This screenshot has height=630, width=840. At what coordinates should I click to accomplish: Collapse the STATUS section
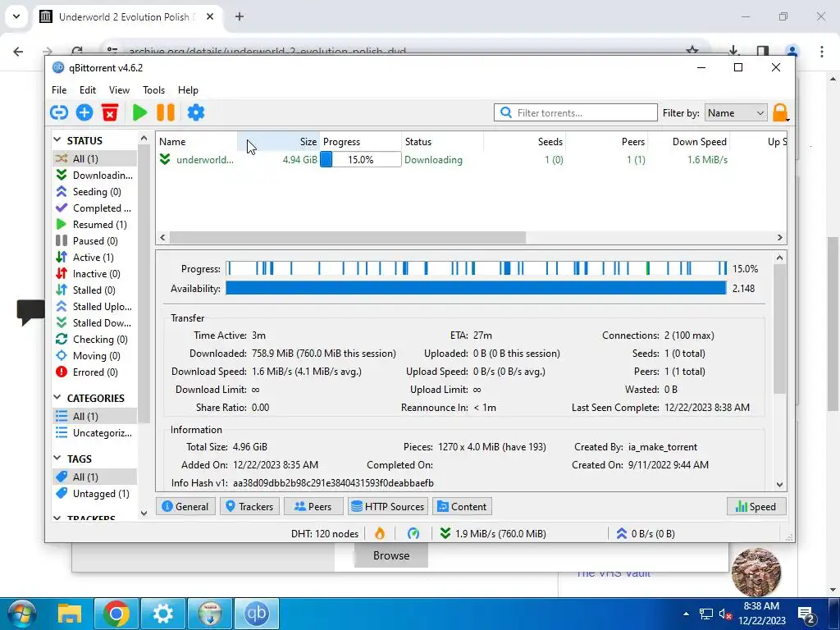(57, 140)
